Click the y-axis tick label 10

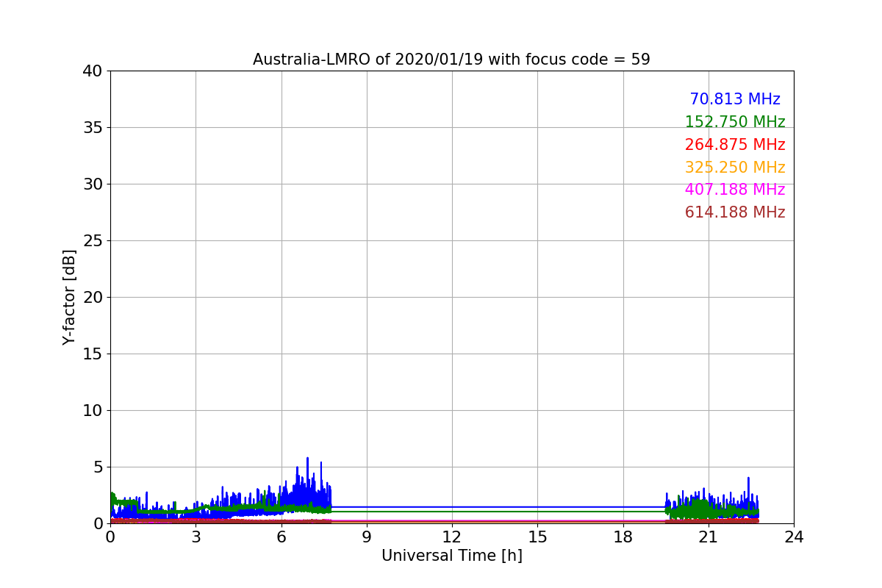point(92,411)
